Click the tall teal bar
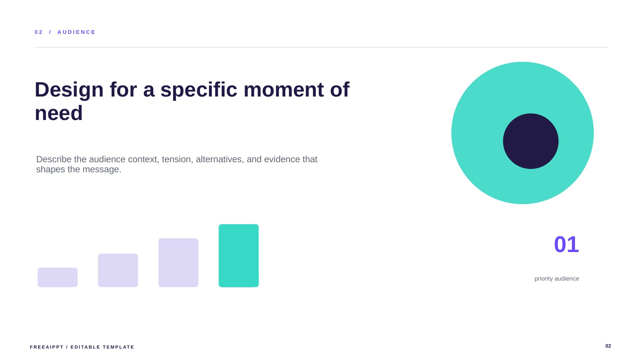The image size is (644, 362). (x=239, y=256)
